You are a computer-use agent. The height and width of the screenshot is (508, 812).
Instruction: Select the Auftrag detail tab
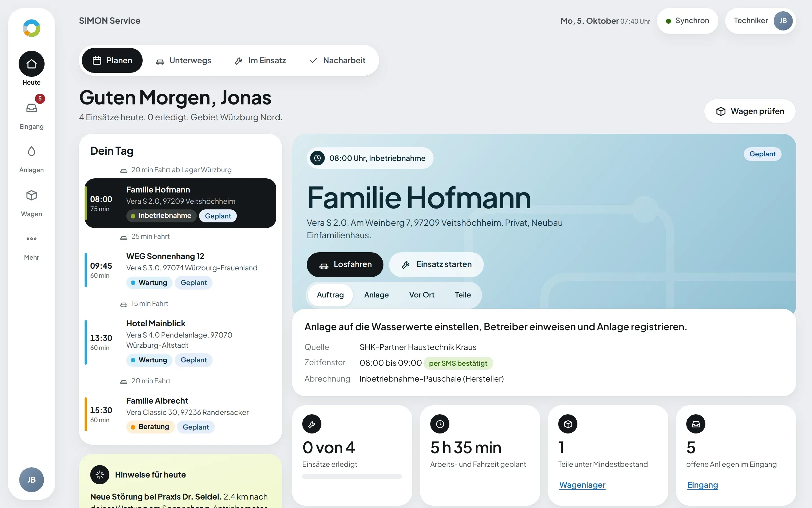330,295
